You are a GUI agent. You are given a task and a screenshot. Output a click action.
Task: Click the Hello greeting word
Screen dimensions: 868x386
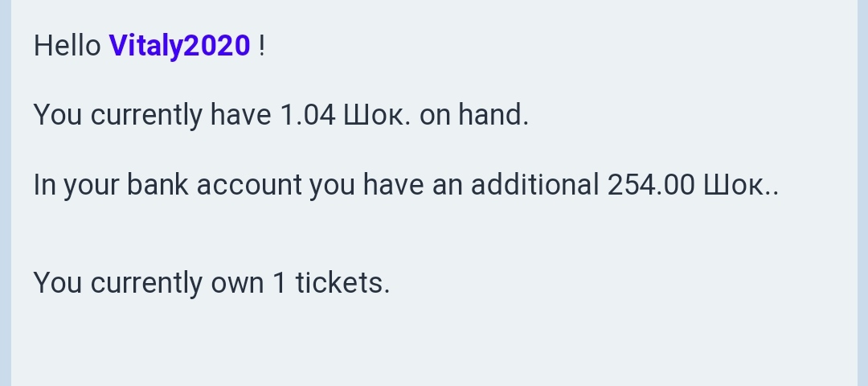tap(68, 45)
